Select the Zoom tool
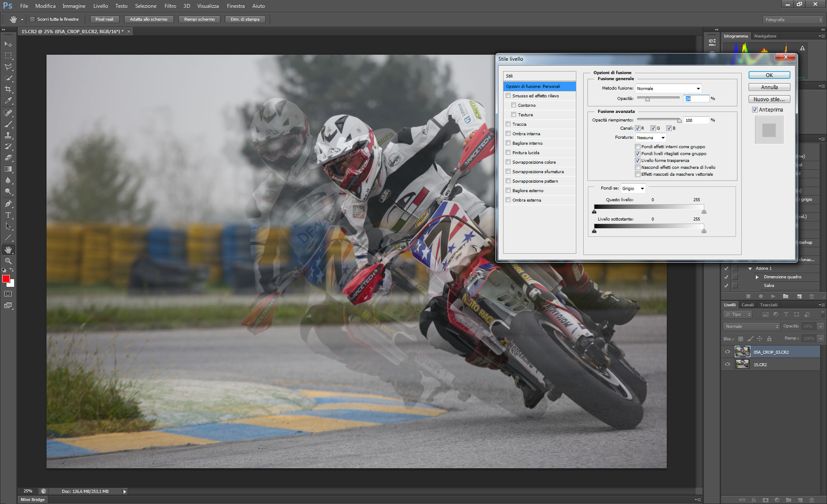The image size is (827, 504). (x=8, y=261)
